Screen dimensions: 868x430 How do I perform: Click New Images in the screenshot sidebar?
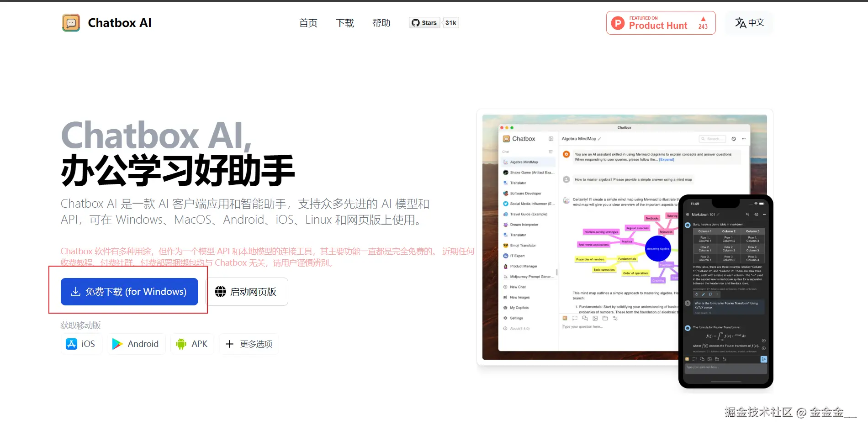[x=528, y=297]
